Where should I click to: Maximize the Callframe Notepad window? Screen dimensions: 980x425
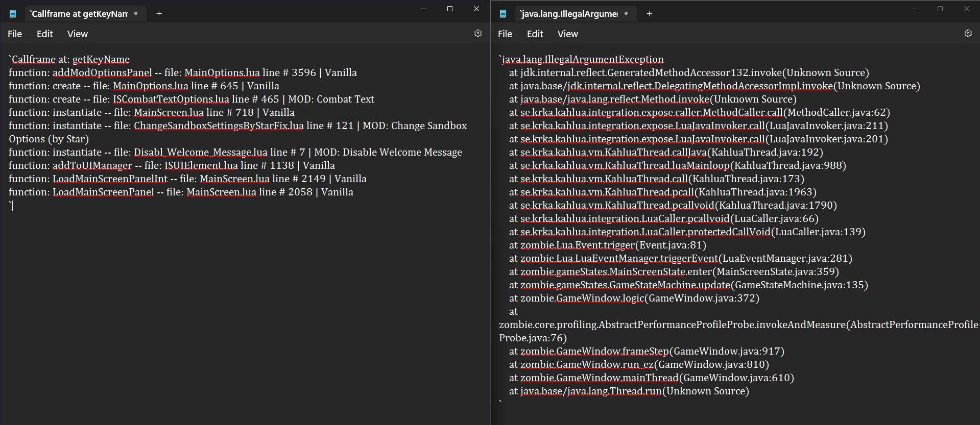point(450,9)
